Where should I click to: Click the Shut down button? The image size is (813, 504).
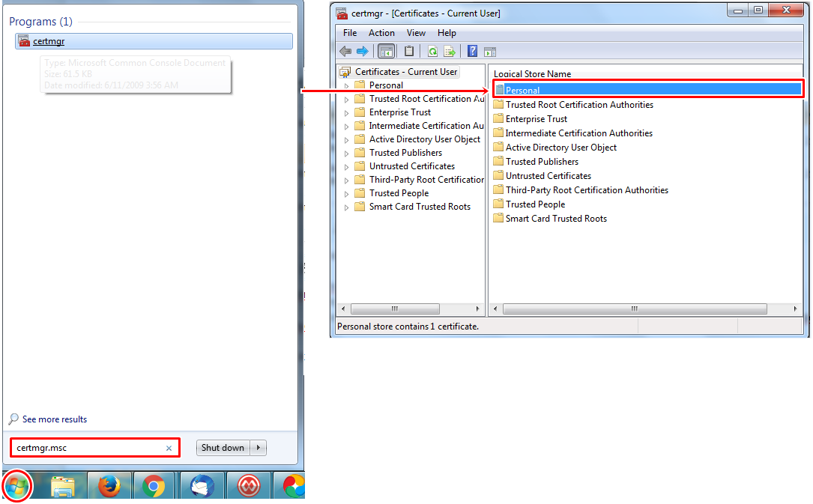tap(223, 448)
